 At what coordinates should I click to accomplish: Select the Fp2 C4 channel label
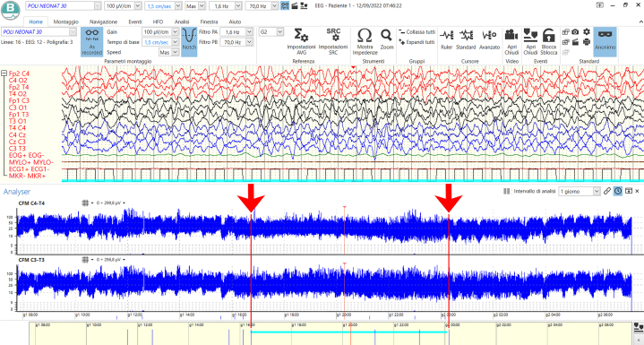[x=19, y=73]
